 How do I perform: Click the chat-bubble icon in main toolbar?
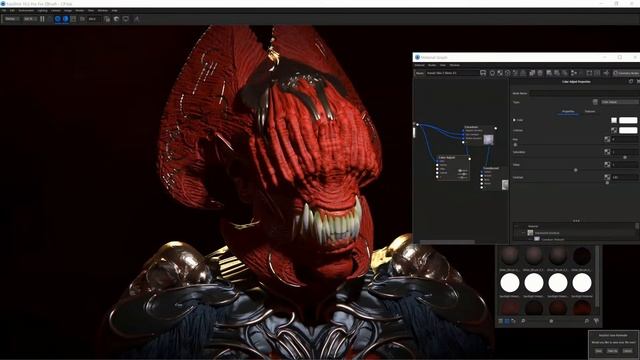pyautogui.click(x=126, y=19)
